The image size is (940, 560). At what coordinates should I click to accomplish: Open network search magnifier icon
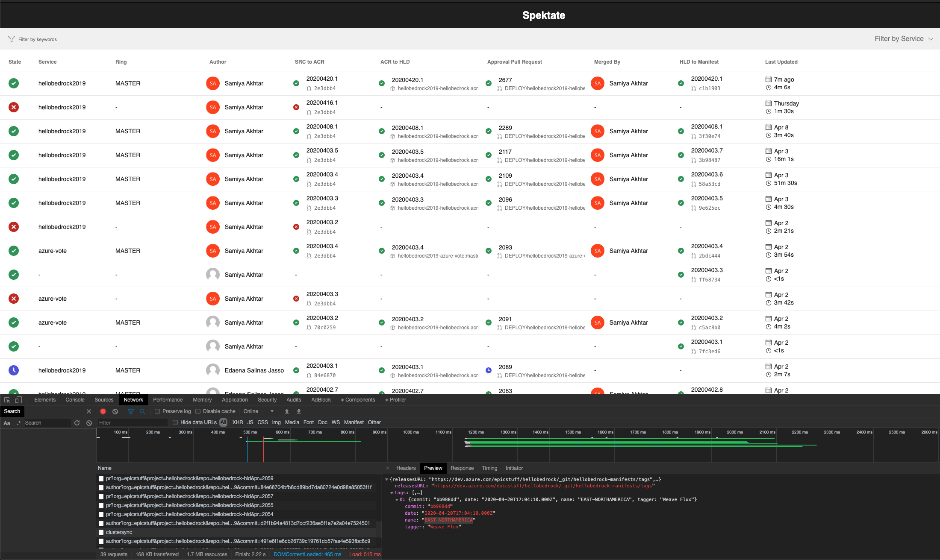142,411
